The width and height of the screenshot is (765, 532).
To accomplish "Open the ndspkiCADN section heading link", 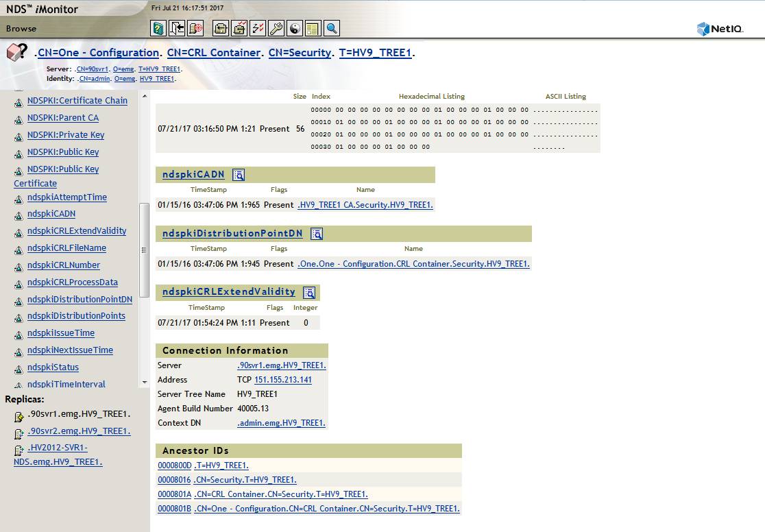I will 193,174.
